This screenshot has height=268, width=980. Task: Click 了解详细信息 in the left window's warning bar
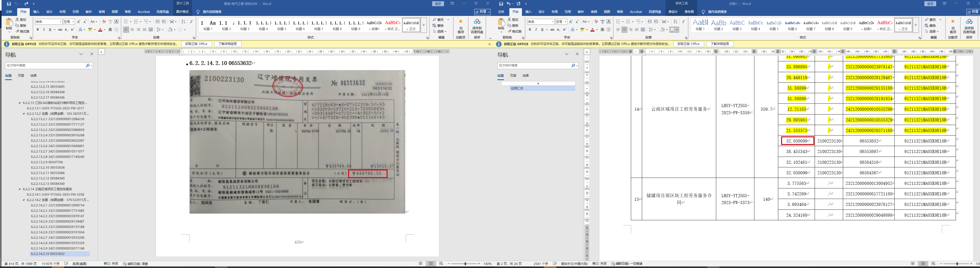227,44
